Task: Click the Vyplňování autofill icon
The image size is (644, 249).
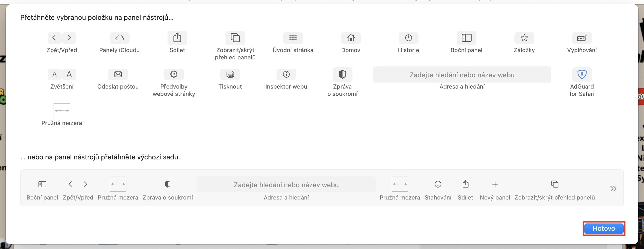Action: point(582,38)
